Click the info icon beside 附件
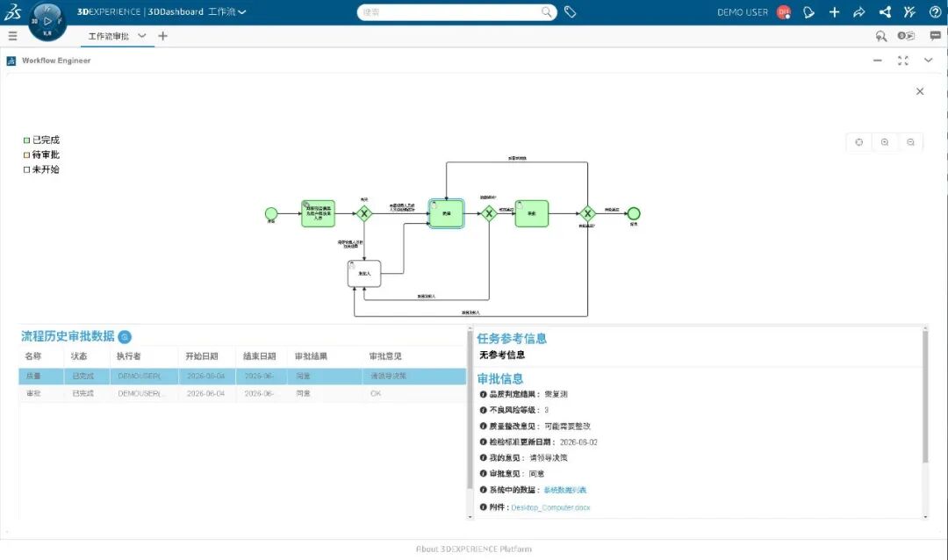Image resolution: width=948 pixels, height=560 pixels. 483,506
